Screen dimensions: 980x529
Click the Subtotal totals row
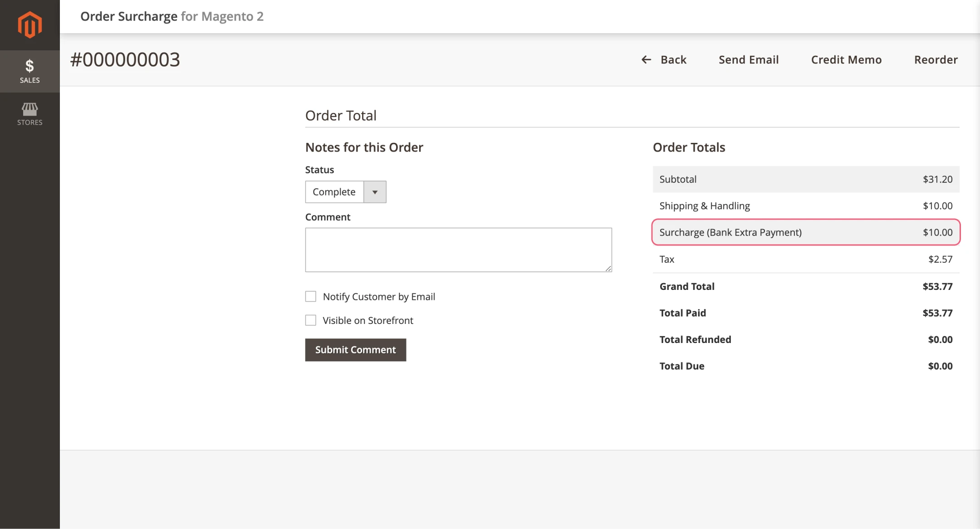[806, 179]
